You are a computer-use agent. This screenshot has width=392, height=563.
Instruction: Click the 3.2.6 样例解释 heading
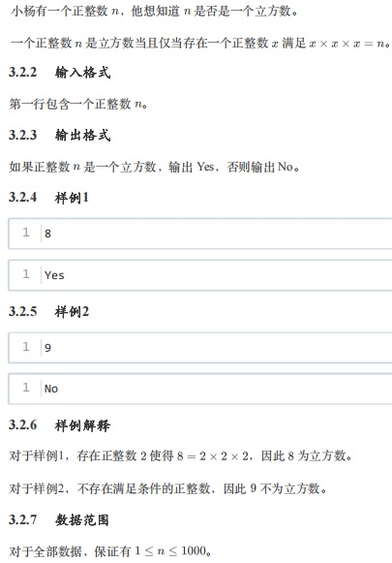60,425
